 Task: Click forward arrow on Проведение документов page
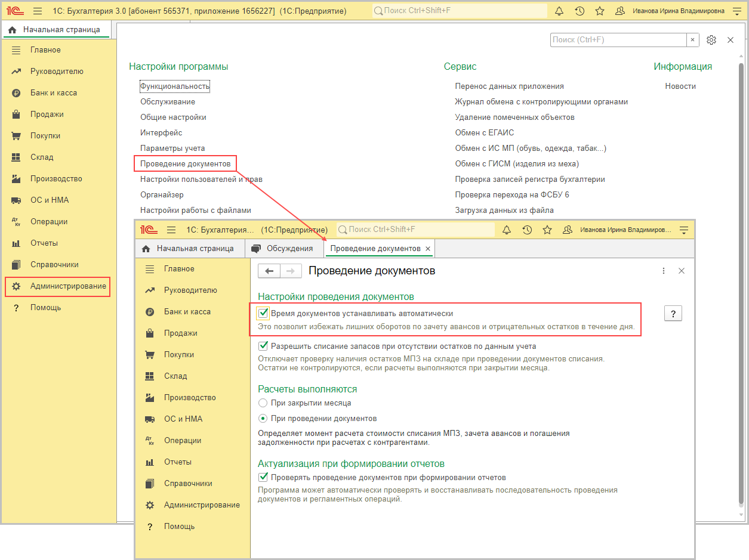pyautogui.click(x=291, y=271)
